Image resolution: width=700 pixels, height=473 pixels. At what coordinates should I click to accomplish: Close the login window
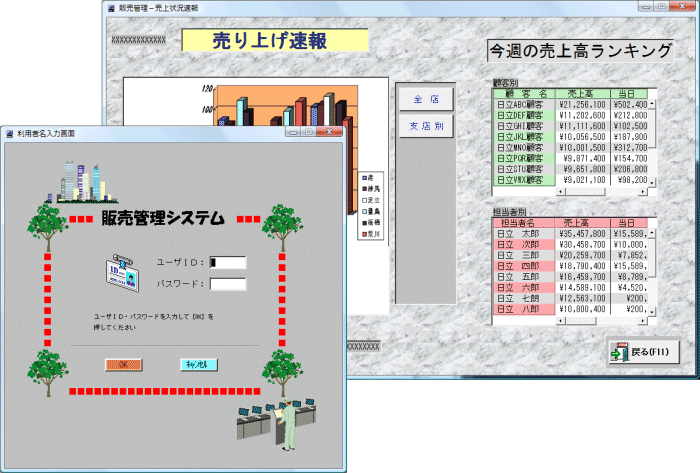coord(329,132)
